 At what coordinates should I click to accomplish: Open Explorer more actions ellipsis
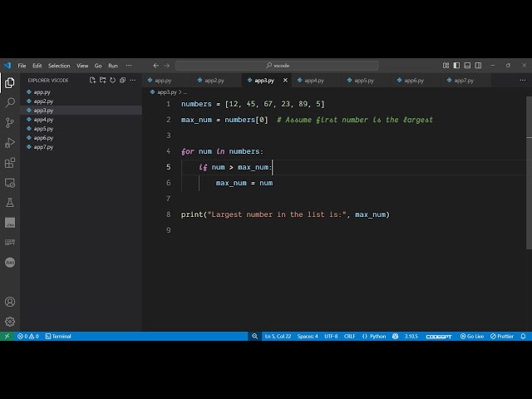coord(133,80)
